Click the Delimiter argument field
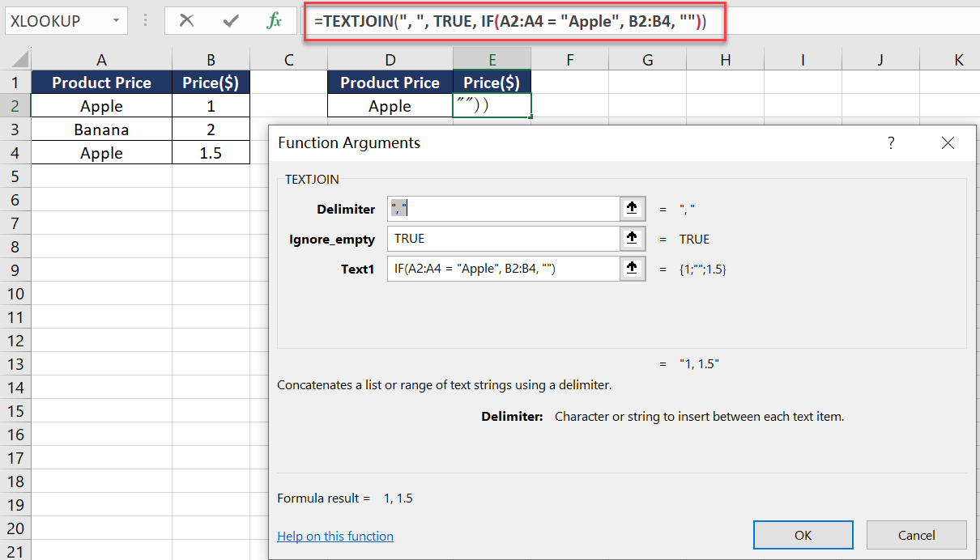 [x=504, y=209]
